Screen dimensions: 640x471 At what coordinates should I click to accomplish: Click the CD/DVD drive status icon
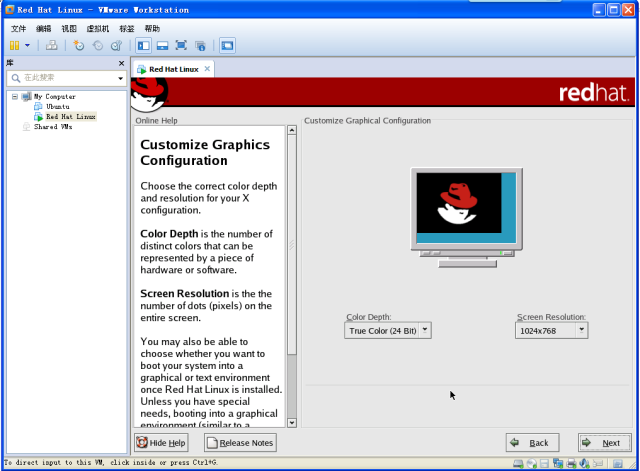pyautogui.click(x=532, y=463)
